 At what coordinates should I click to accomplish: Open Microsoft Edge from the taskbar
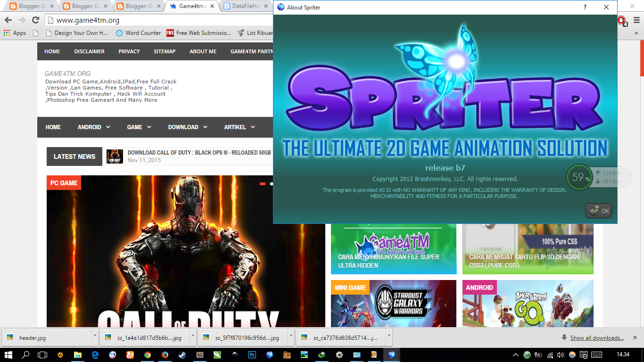[96, 355]
